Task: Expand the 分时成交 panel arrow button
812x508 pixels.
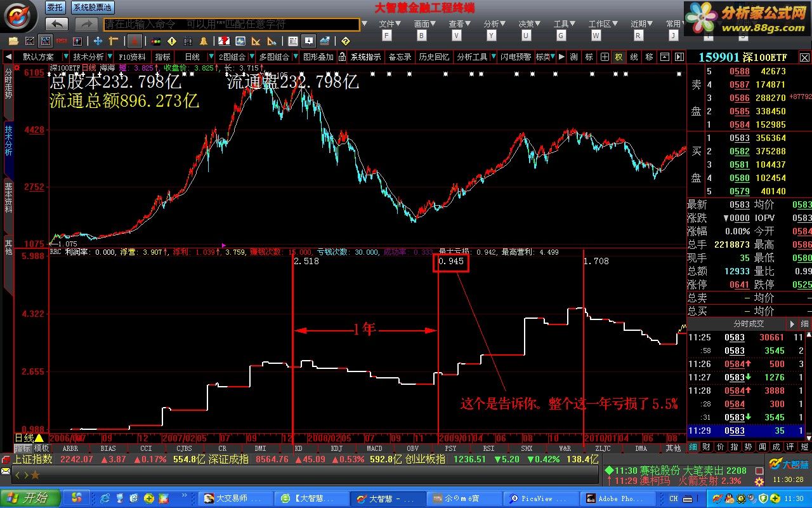Action: (792, 324)
